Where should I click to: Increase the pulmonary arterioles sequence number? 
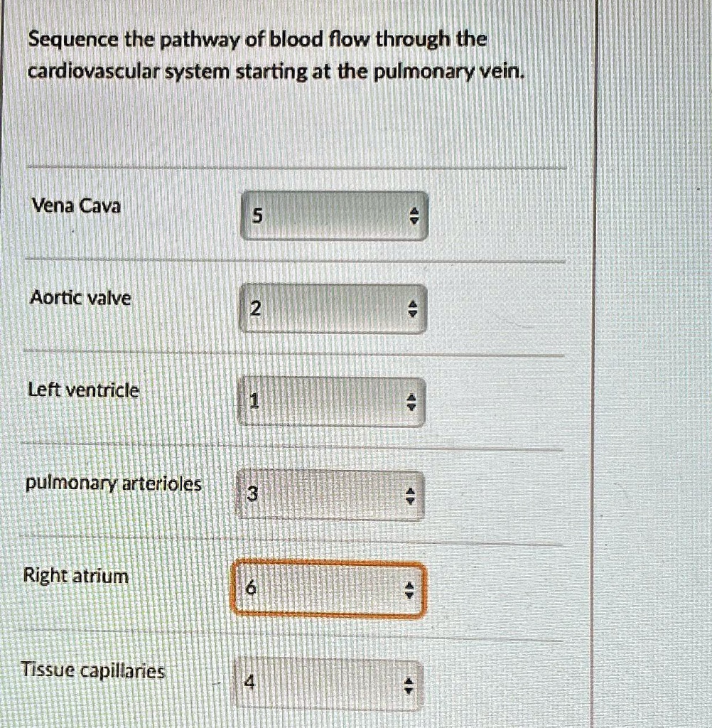411,491
